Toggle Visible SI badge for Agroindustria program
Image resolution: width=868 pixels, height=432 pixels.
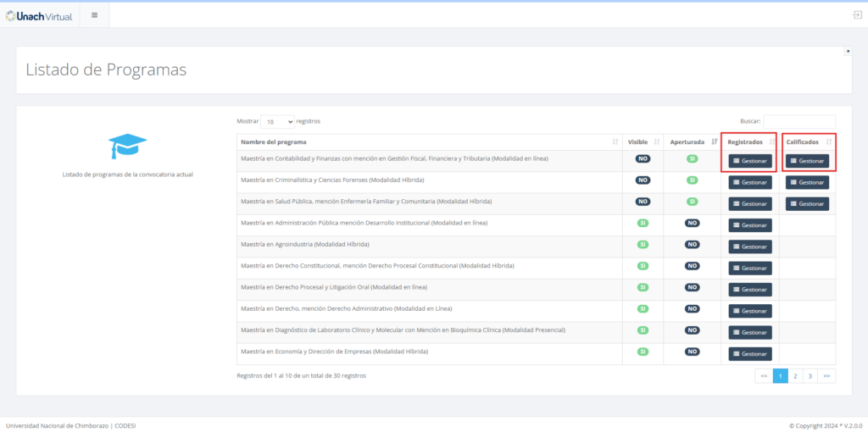coord(643,244)
